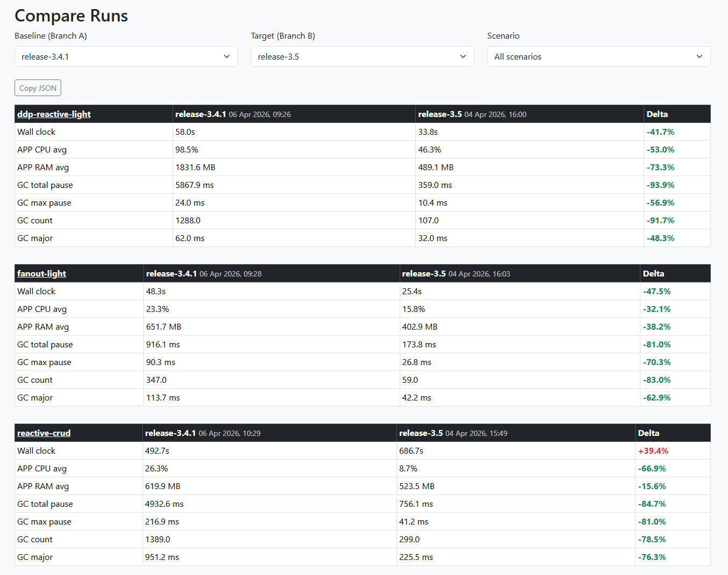Click the Compare Runs page heading

click(x=71, y=16)
